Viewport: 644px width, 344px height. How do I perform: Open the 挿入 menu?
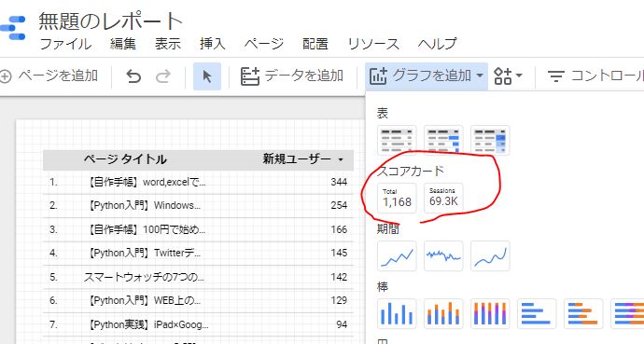pyautogui.click(x=213, y=44)
